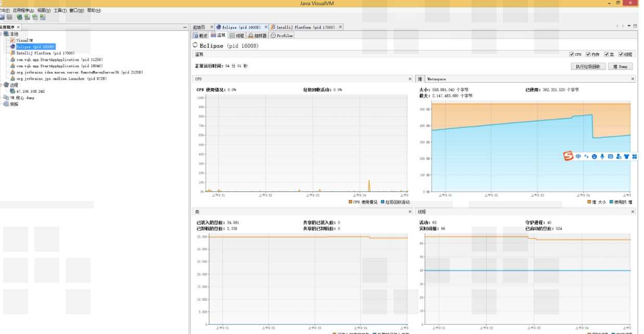Click the 远程 (Remote) network icon
This screenshot has width=644, height=334.
tap(6, 85)
